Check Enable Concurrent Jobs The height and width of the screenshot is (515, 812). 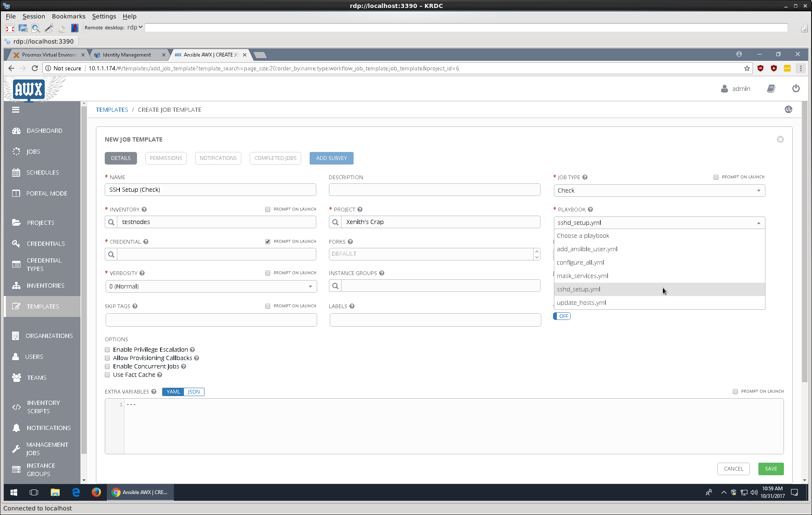pos(107,366)
